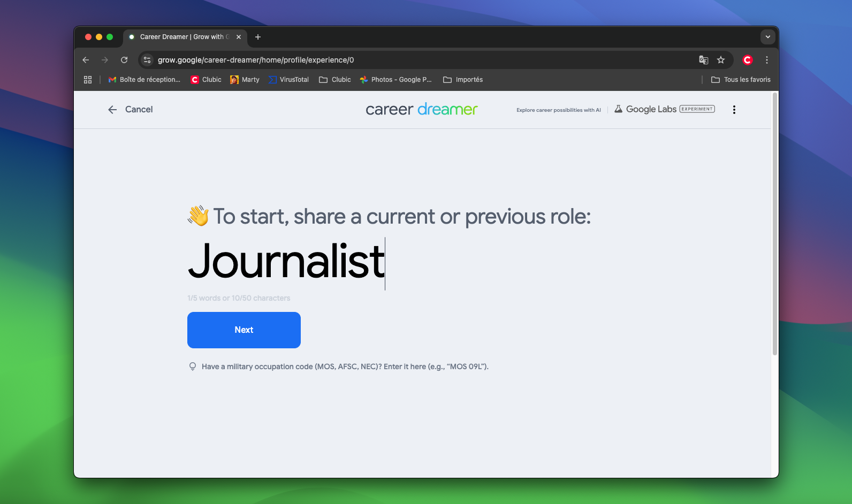Click the address bar URL
This screenshot has height=504, width=852.
tap(256, 60)
